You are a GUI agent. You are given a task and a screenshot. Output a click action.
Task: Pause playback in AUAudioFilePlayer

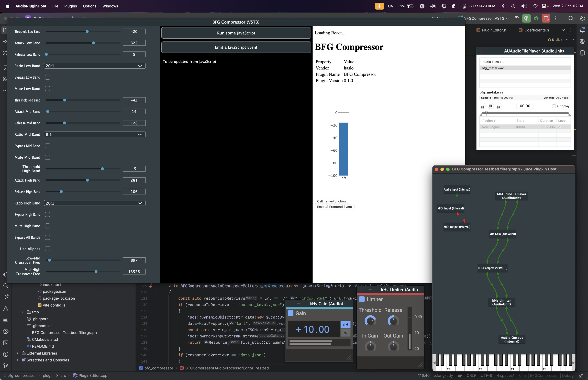(x=491, y=106)
